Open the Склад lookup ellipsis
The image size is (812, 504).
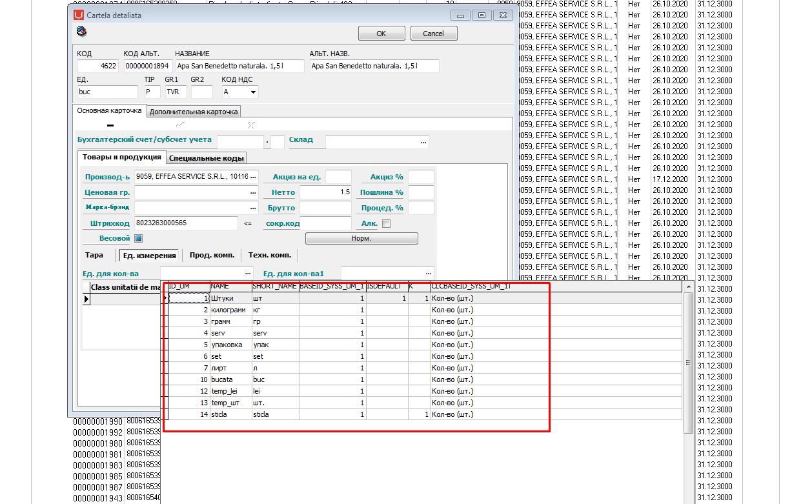(x=423, y=141)
